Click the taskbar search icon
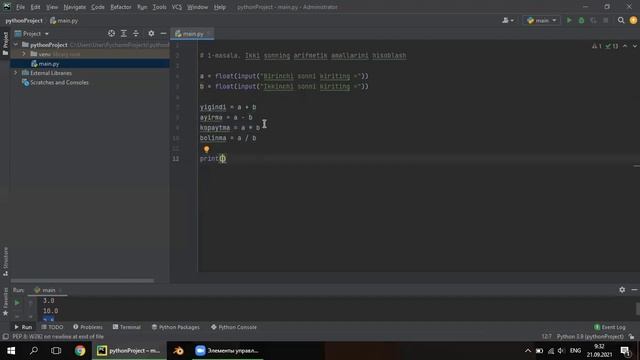640x360 pixels. (x=34, y=351)
